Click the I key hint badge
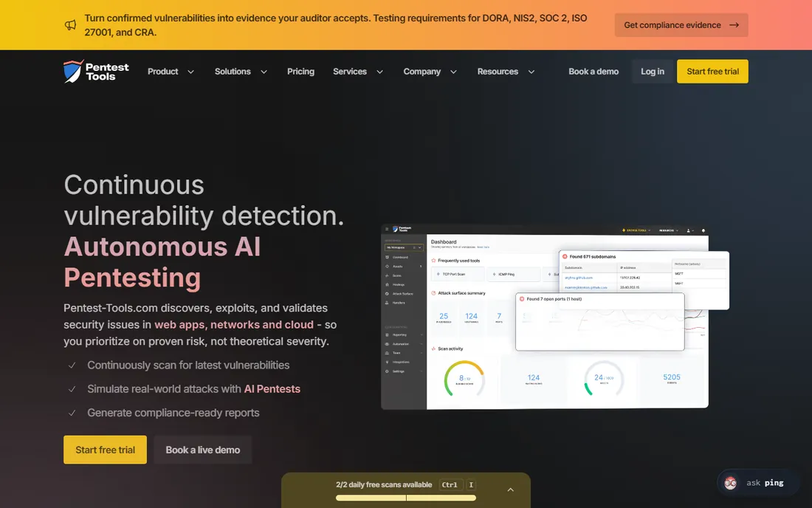The width and height of the screenshot is (812, 508). point(471,484)
